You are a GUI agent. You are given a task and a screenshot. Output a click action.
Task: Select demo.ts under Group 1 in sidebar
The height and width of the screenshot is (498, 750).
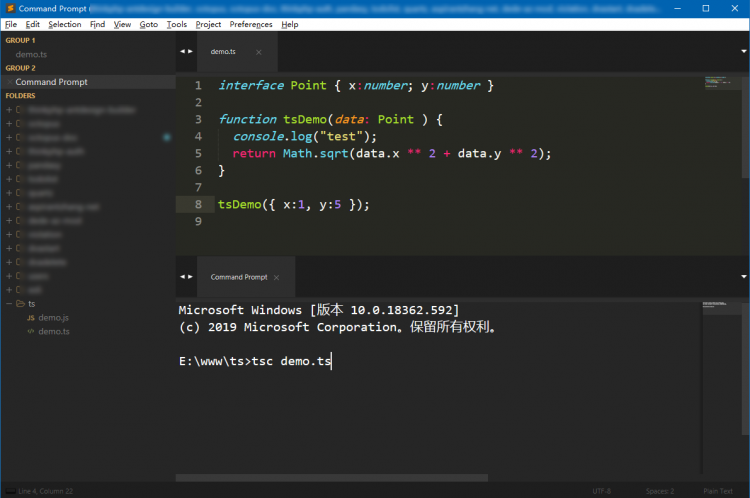(31, 54)
